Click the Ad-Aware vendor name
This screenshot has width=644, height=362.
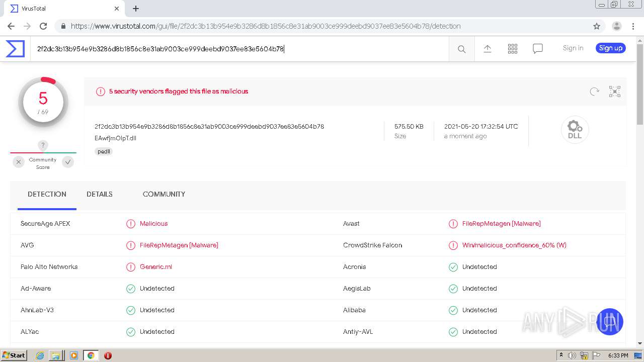click(36, 289)
